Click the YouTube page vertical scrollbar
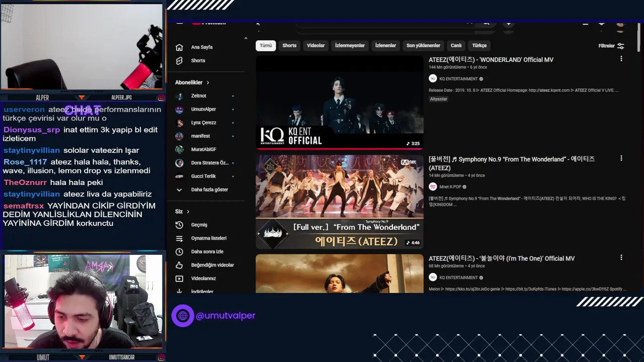This screenshot has width=644, height=362. coord(639,38)
